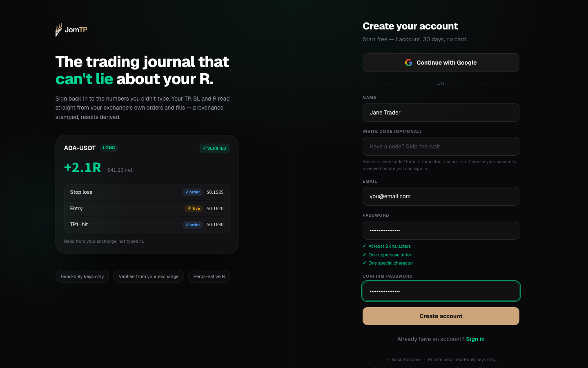
Task: Click into the Confirm password field
Action: click(441, 291)
